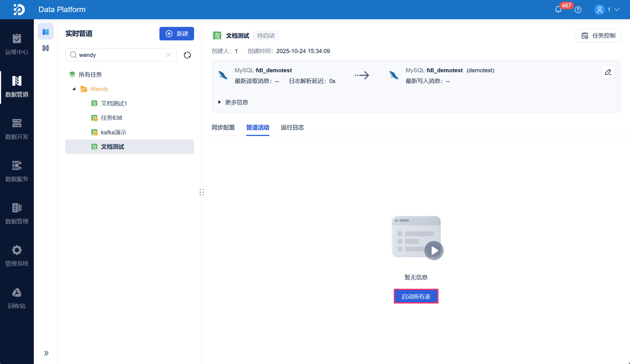The image size is (630, 364).
Task: Click the panel resize drag handle
Action: click(x=202, y=192)
